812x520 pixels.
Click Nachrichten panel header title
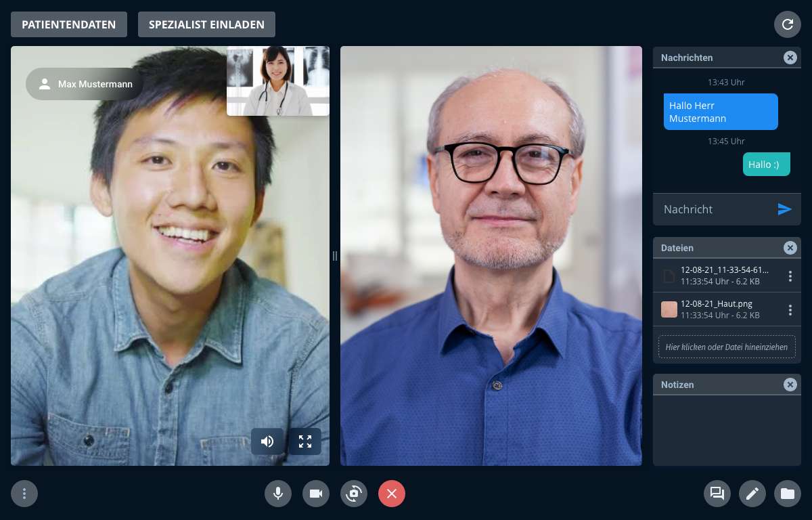(687, 58)
